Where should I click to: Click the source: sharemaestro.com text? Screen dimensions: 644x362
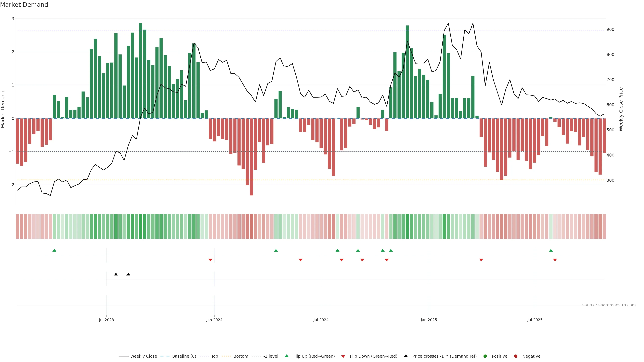pyautogui.click(x=609, y=305)
